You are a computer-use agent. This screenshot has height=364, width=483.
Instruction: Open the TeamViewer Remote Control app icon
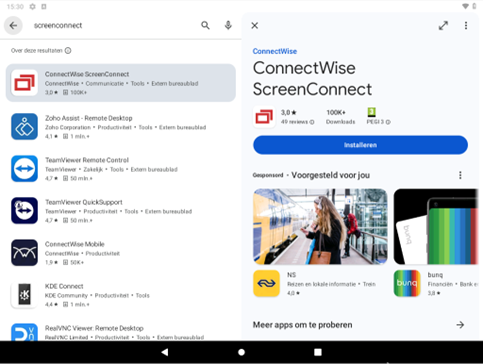(x=24, y=169)
